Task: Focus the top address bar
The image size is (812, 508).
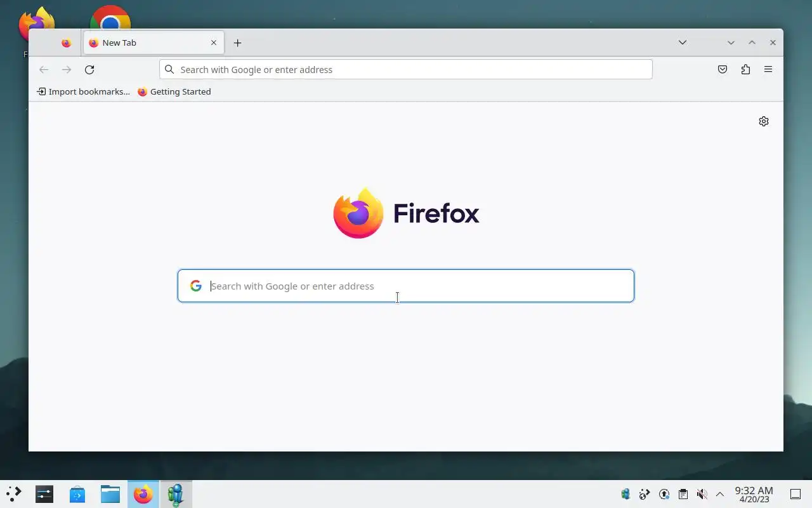Action: (406, 69)
